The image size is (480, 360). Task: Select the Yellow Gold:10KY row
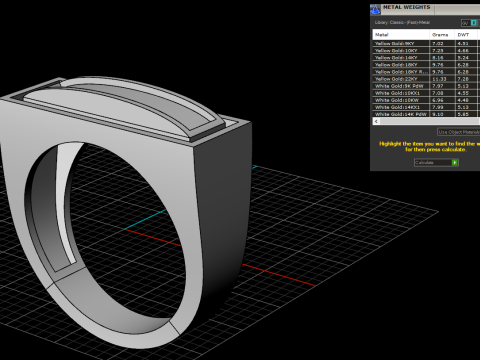(426, 50)
